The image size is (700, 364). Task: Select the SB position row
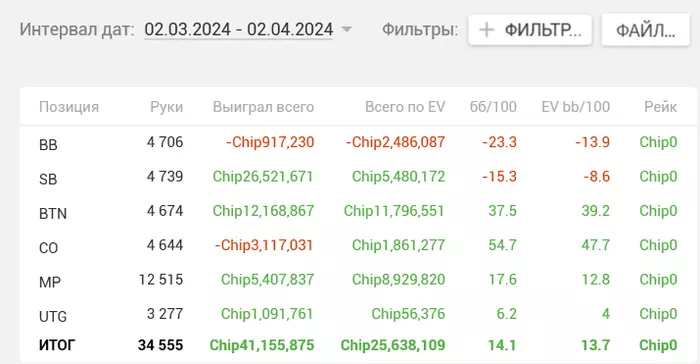coord(358,177)
